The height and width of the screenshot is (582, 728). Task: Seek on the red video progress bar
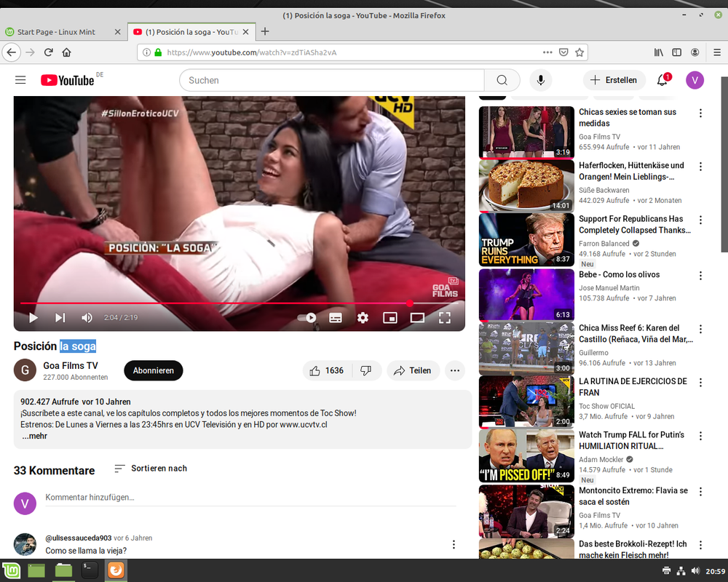click(x=239, y=303)
